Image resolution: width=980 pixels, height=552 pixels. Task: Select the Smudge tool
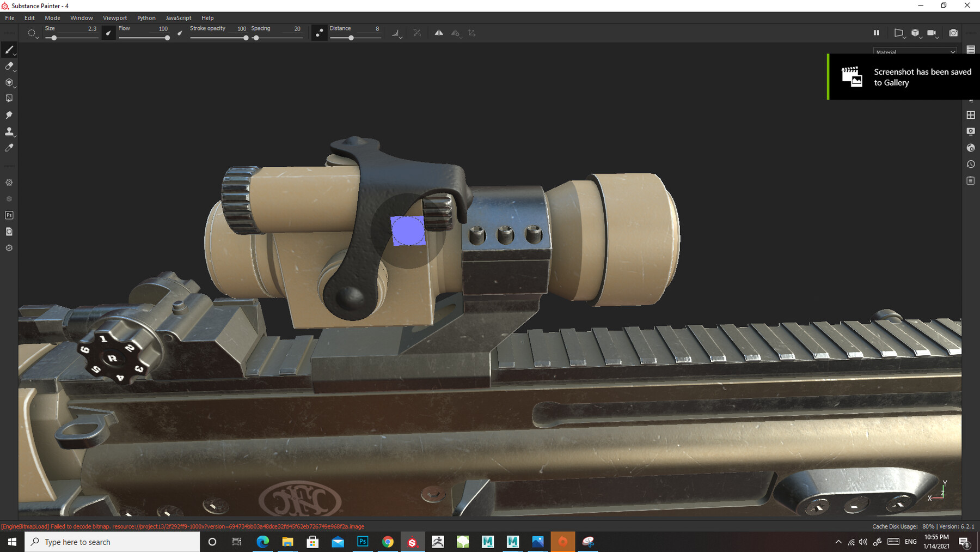coord(9,115)
